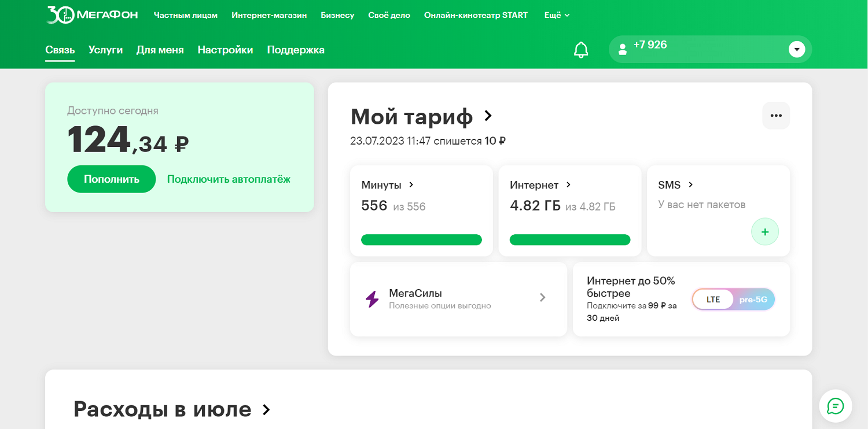Open the SMS details chevron
Viewport: 868px width, 429px height.
click(x=690, y=185)
